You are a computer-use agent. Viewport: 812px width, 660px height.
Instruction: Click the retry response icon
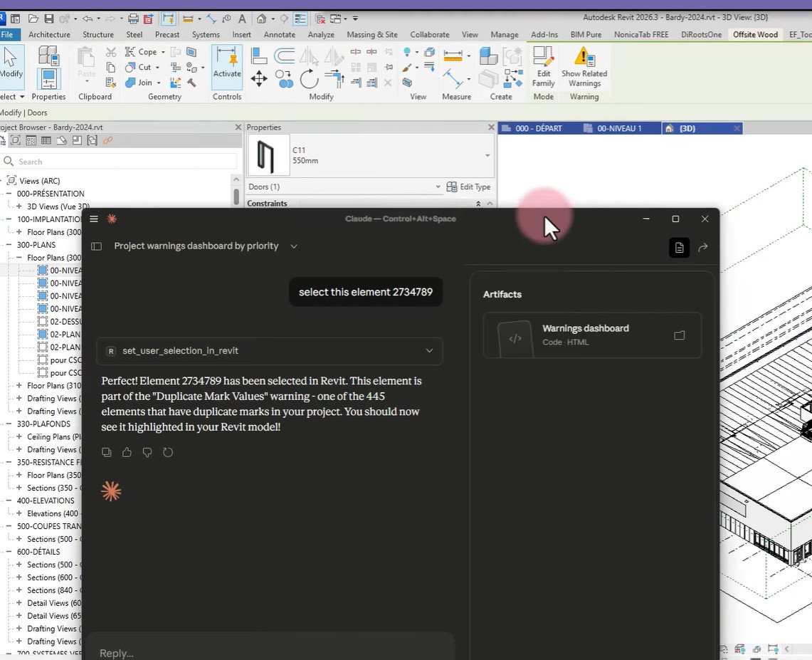168,452
